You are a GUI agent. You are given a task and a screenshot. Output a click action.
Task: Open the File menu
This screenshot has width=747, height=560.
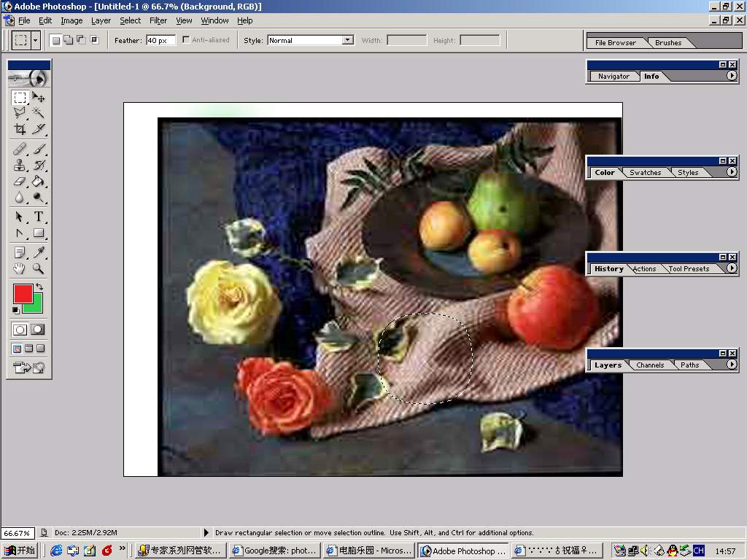24,20
